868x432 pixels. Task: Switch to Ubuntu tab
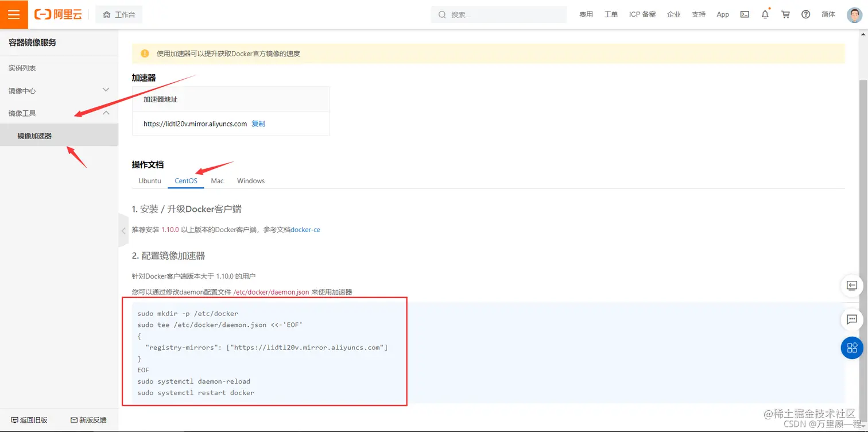click(x=150, y=180)
